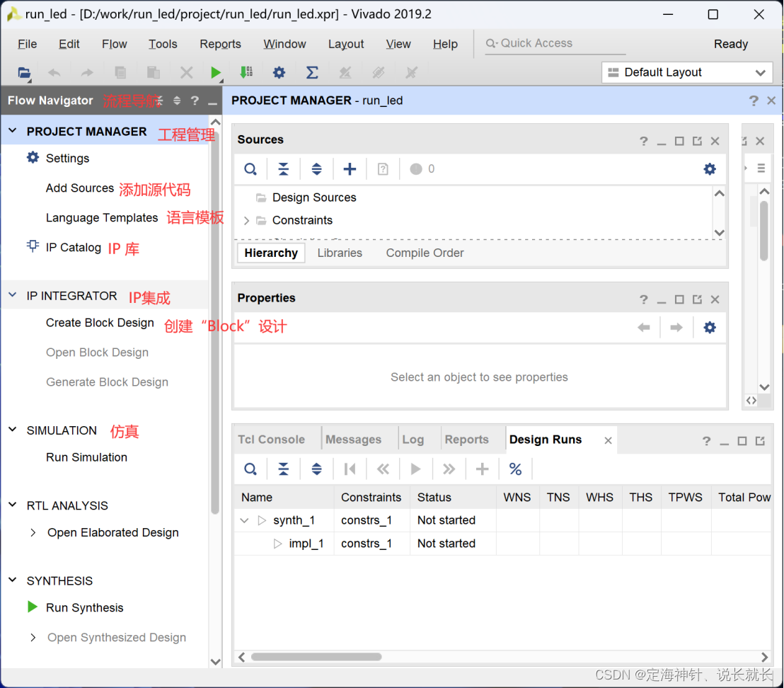Expand all in Sources panel
The image size is (784, 688).
(x=316, y=169)
